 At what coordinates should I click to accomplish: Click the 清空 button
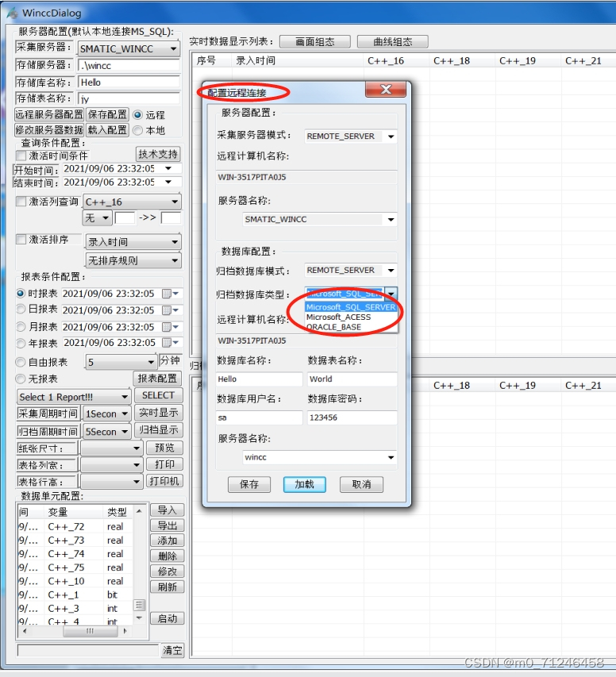click(x=172, y=650)
